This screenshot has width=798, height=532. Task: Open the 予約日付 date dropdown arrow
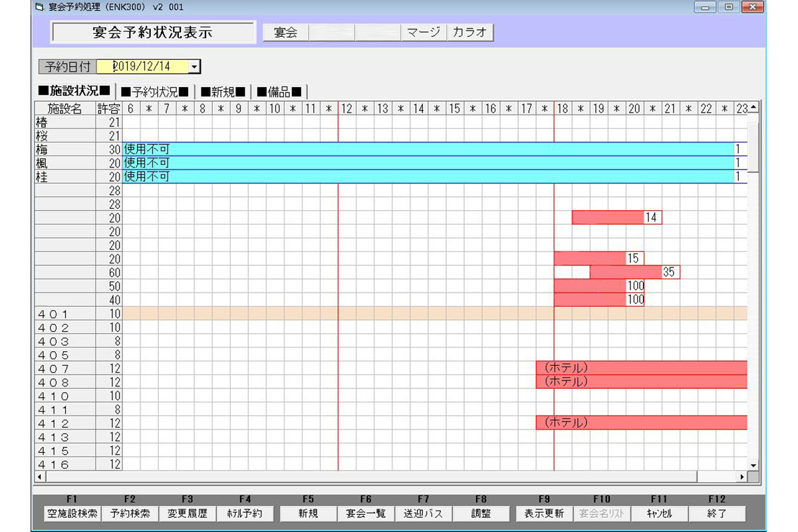coord(194,66)
